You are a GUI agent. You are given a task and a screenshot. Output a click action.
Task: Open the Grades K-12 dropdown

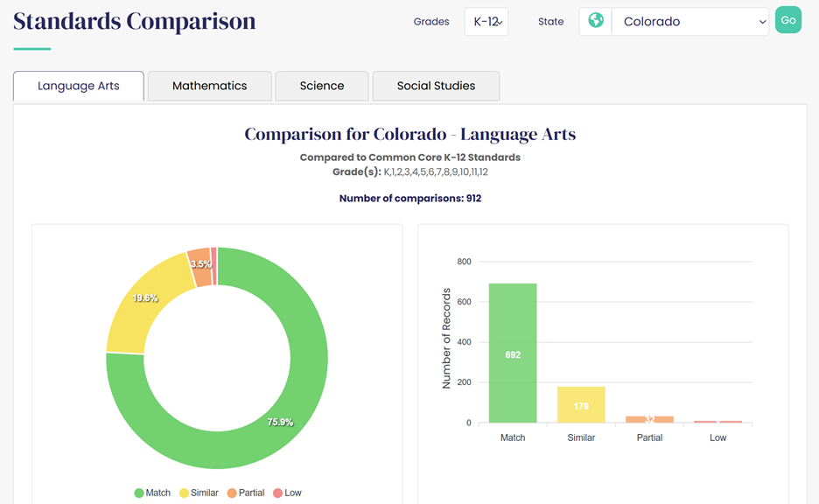pos(486,22)
